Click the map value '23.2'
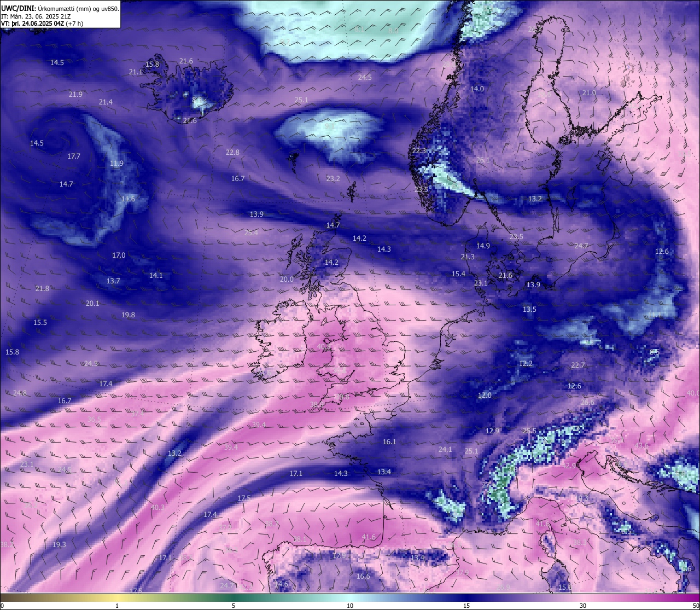700x610 pixels. tap(333, 179)
